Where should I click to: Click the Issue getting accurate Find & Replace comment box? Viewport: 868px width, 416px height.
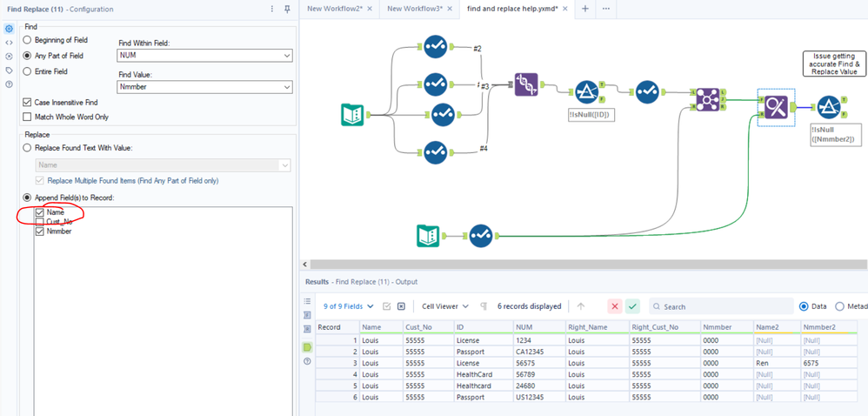click(x=834, y=64)
